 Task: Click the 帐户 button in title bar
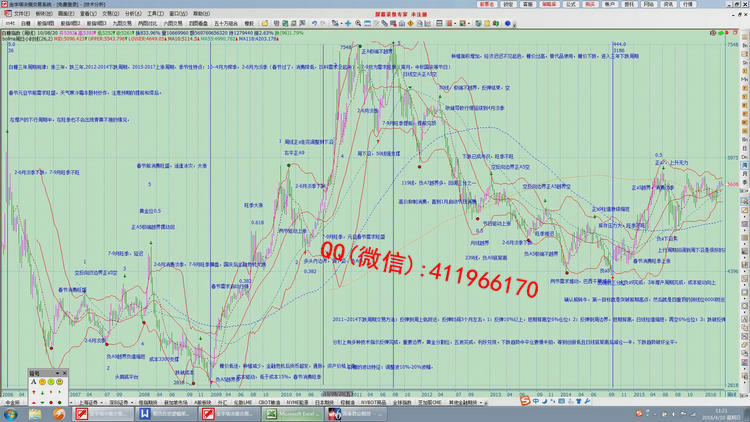click(x=610, y=4)
